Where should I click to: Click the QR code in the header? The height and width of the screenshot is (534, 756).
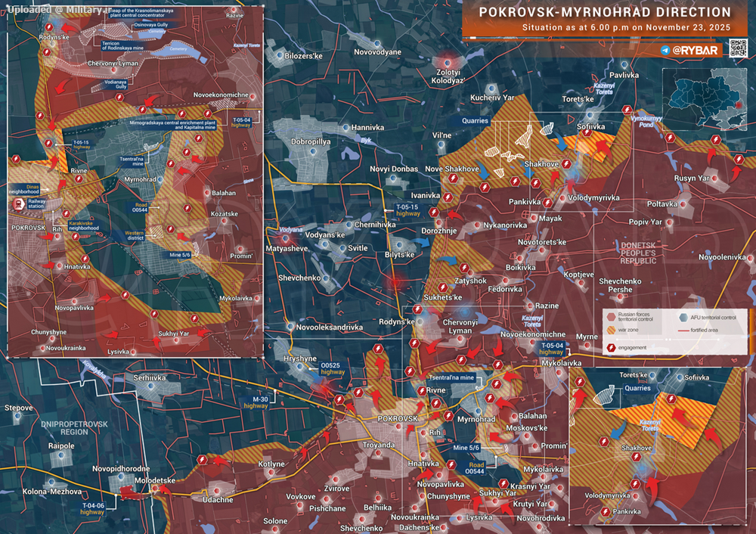coord(738,48)
